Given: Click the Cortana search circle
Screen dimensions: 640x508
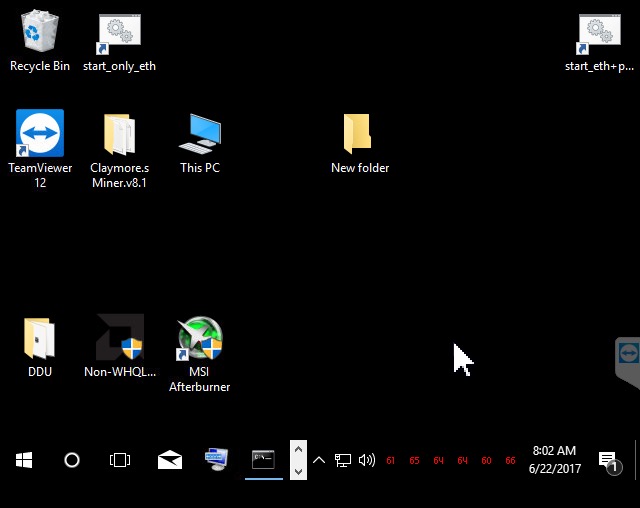Looking at the screenshot, I should [x=72, y=460].
